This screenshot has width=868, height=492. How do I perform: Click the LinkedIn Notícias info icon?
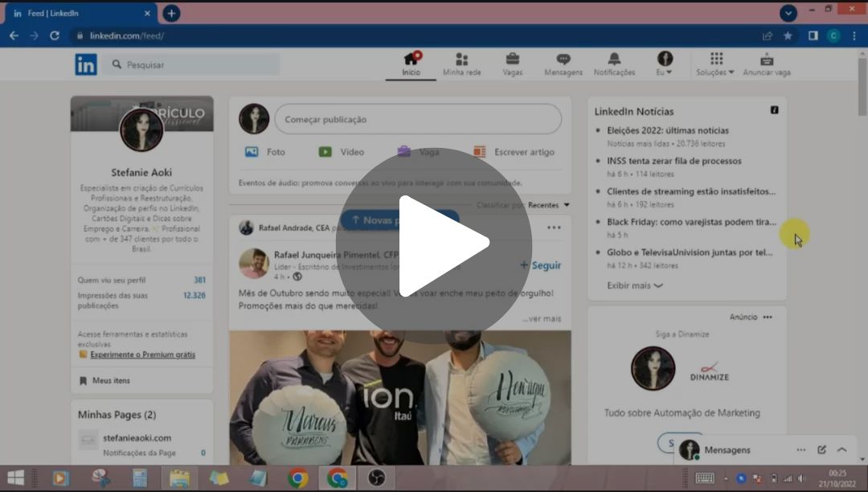(x=775, y=110)
